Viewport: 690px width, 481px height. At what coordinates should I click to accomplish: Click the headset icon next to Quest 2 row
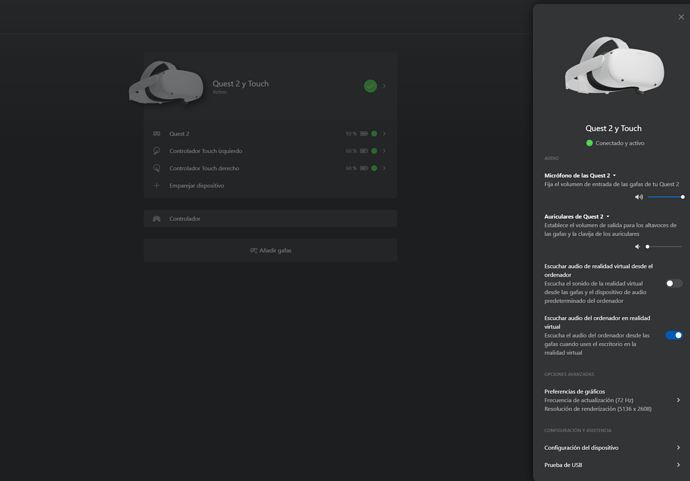[157, 134]
